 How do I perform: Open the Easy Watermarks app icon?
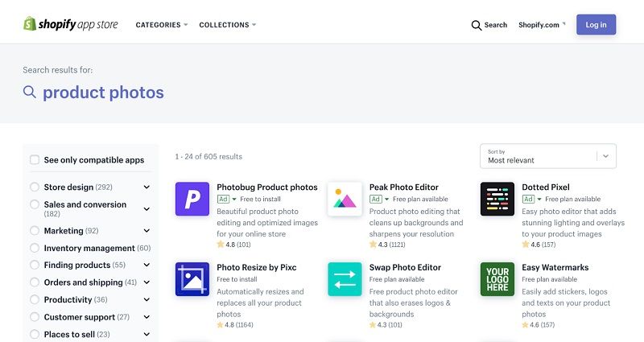click(x=497, y=279)
